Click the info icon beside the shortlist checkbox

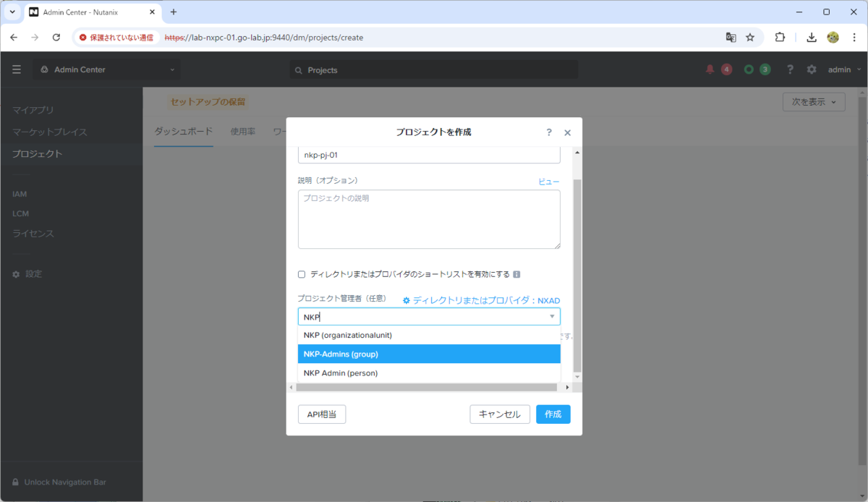pos(517,274)
